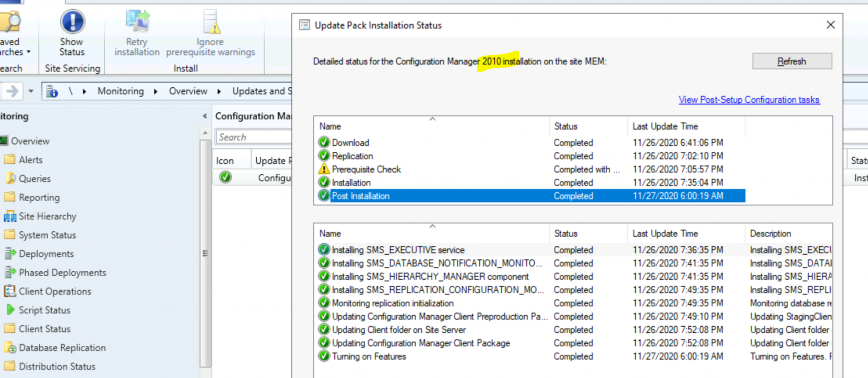Screen dimensions: 868x378
Task: Click the Search box in results pane
Action: 253,137
